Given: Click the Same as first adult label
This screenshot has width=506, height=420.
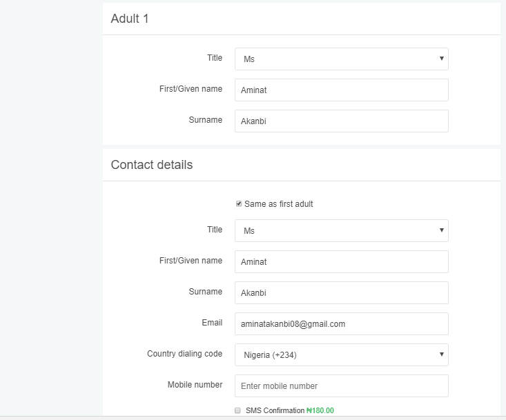Looking at the screenshot, I should point(278,204).
